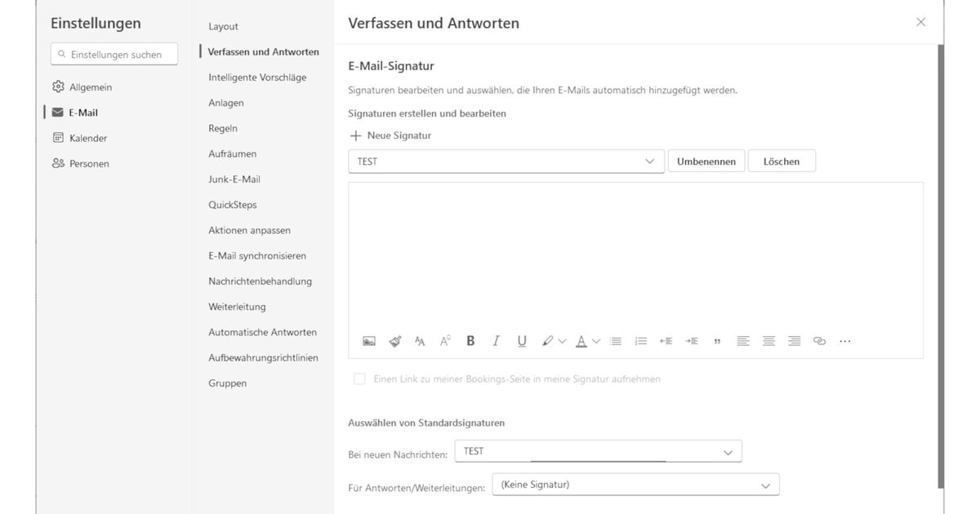Switch to the Kalender settings section
Image resolution: width=980 pixels, height=514 pixels.
click(87, 138)
